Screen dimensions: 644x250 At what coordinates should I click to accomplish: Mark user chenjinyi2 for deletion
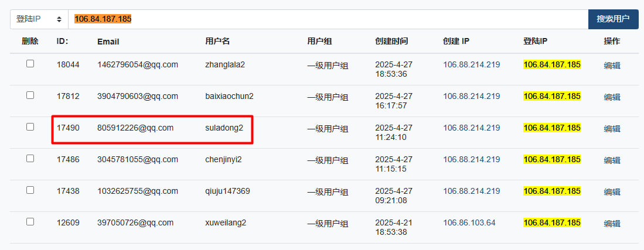click(x=30, y=159)
